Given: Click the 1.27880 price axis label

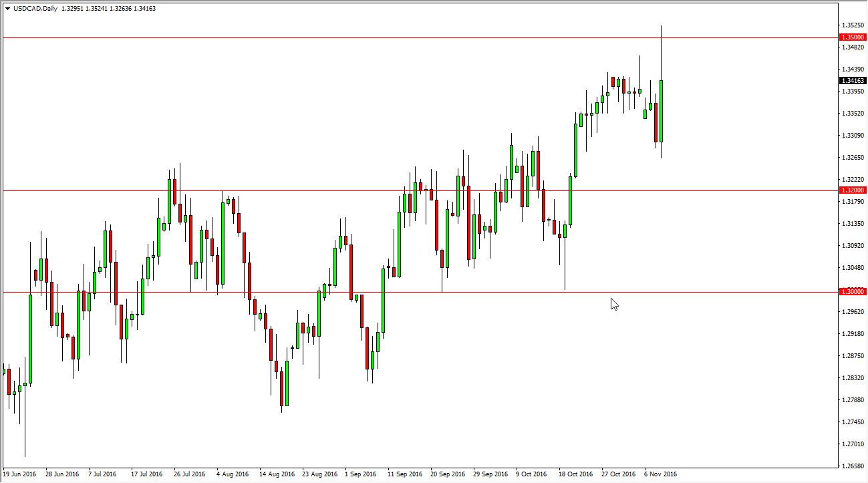Looking at the screenshot, I should [853, 399].
